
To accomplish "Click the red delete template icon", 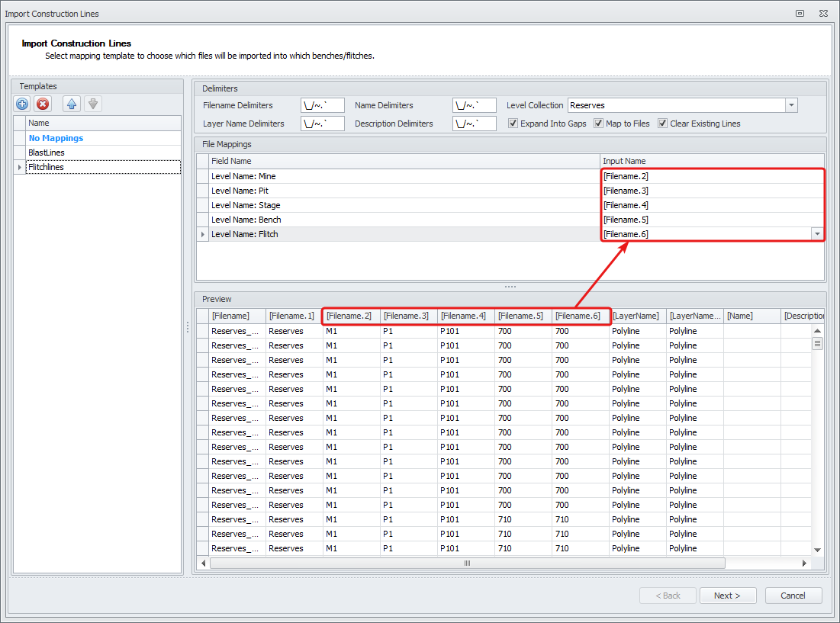I will pos(43,104).
